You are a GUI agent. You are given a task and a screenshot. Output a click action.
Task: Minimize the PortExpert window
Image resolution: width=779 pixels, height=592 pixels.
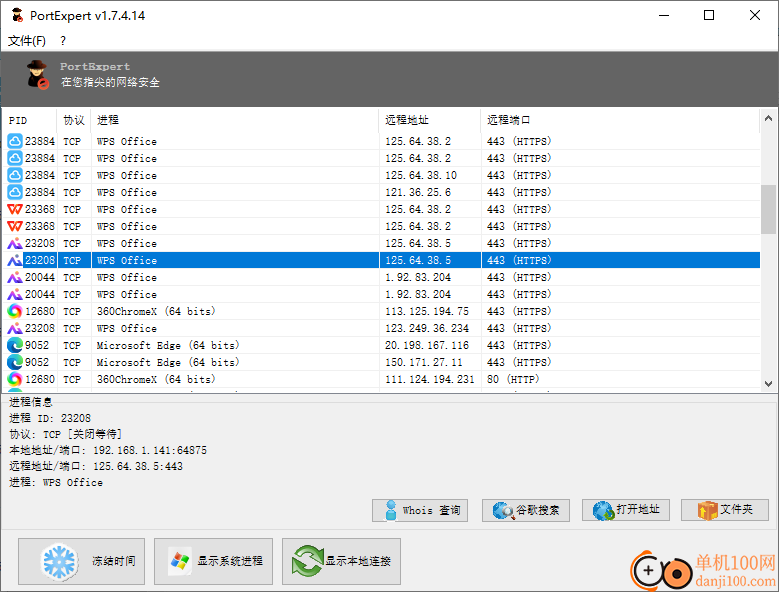point(664,15)
